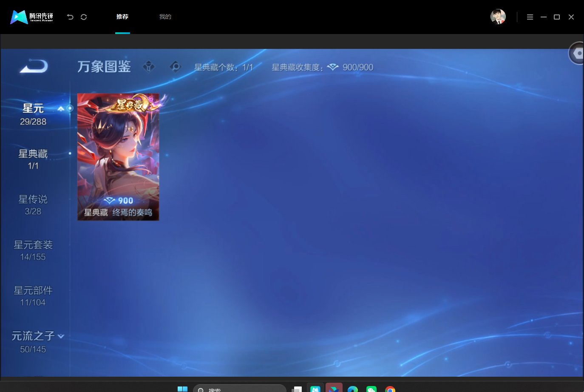Image resolution: width=584 pixels, height=392 pixels.
Task: Click the floating hexagon button at right edge
Action: pyautogui.click(x=577, y=54)
